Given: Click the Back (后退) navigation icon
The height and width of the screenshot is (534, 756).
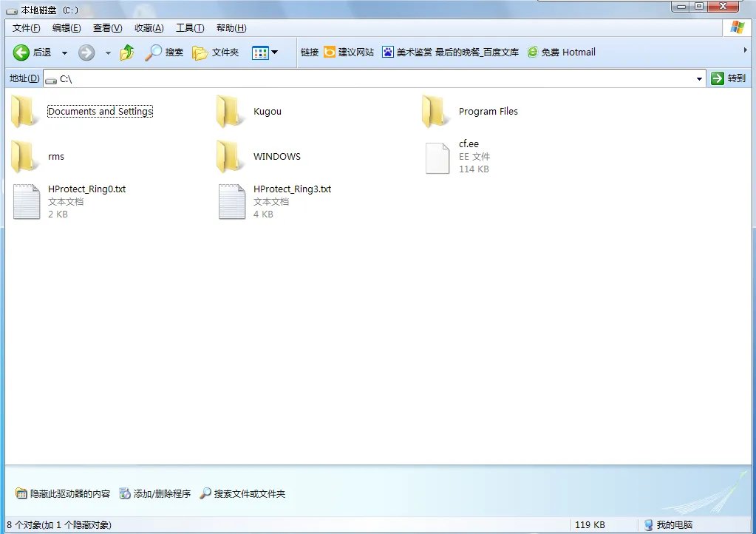Looking at the screenshot, I should coord(20,52).
